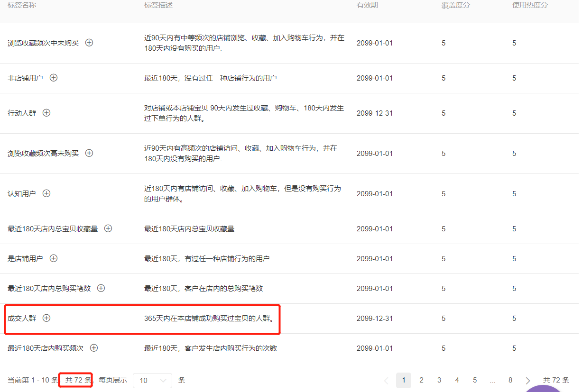Click plus icon beside 最近180天店内总购买笔数
The height and width of the screenshot is (392, 582).
coord(101,288)
